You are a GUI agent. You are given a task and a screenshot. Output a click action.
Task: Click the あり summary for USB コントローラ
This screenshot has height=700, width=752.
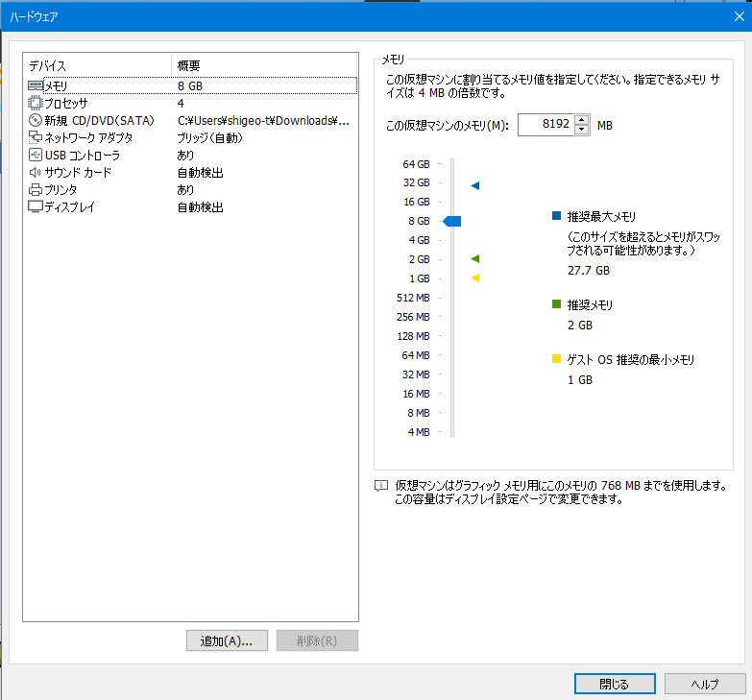pos(185,156)
